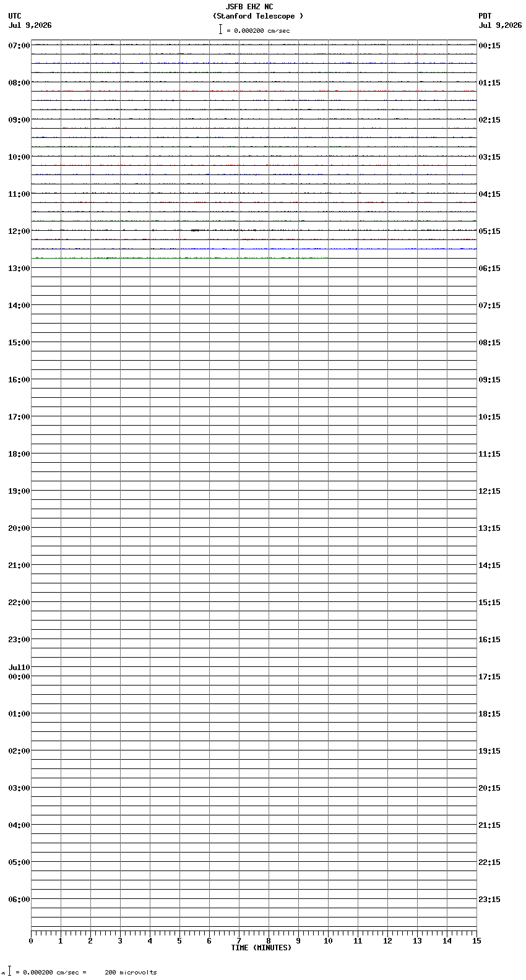
Task: Click the '00:15' PDT row label
Action: [x=489, y=46]
